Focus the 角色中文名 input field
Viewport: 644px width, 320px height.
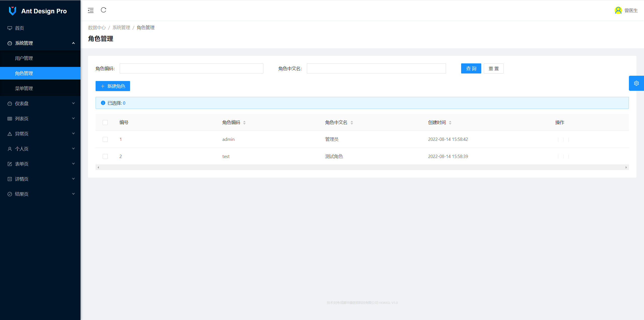click(x=376, y=68)
